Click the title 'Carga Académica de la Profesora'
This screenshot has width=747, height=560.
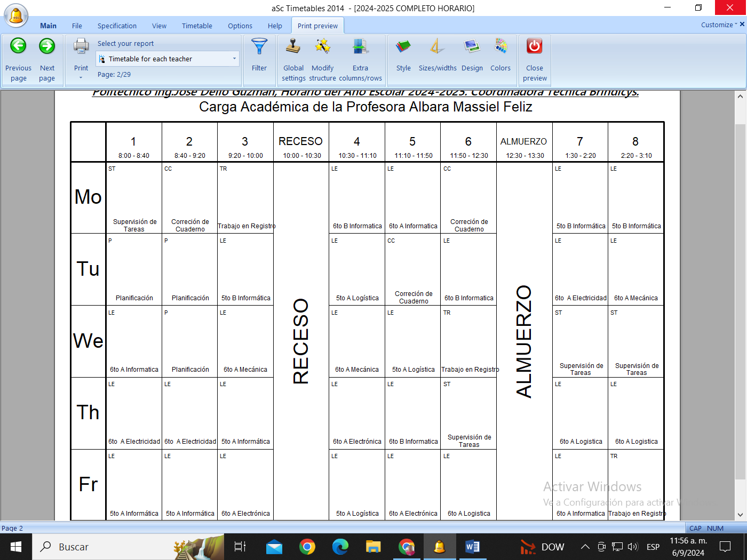point(366,107)
